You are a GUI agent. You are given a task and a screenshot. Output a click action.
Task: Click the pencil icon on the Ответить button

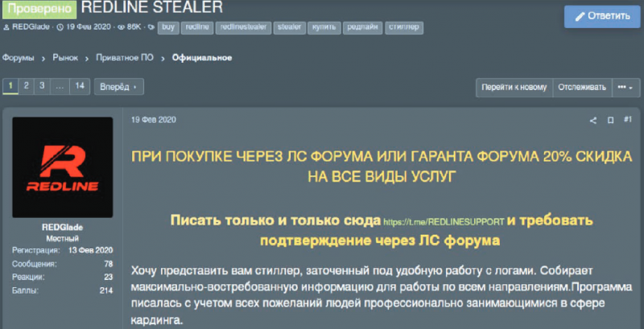tap(580, 16)
